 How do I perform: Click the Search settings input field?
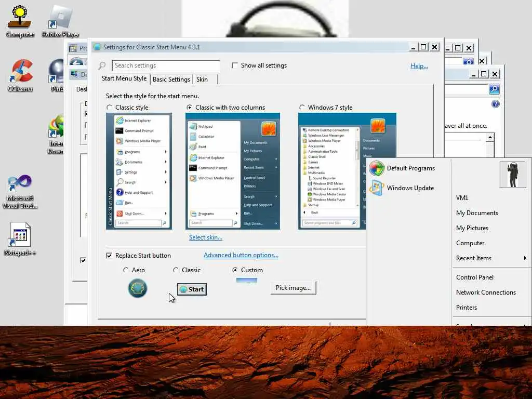(166, 65)
